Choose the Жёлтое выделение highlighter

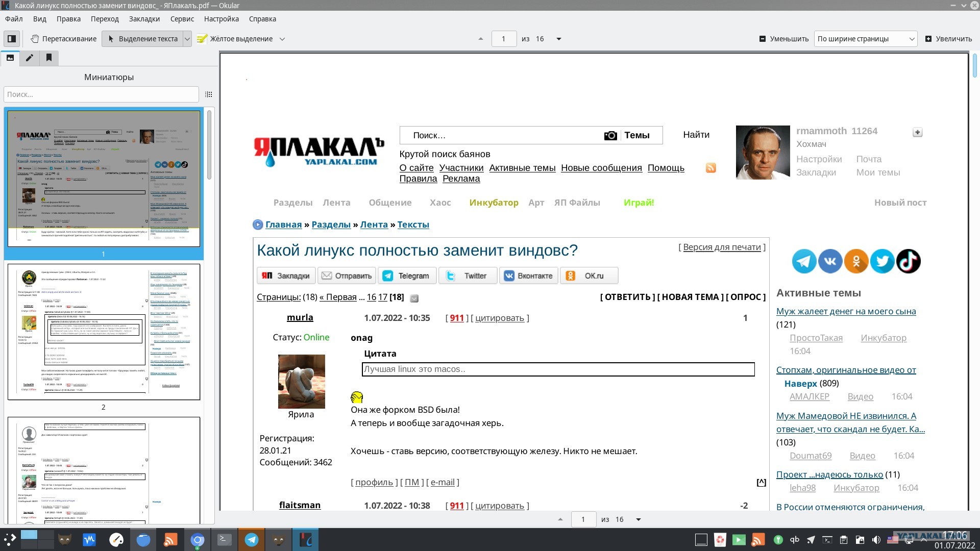[235, 39]
